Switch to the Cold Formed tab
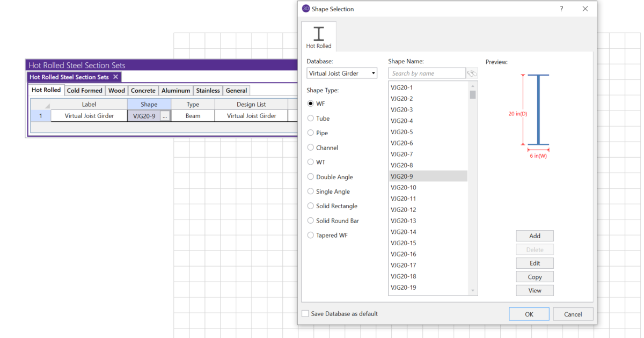Screen dimensions: 644x338 tap(84, 91)
